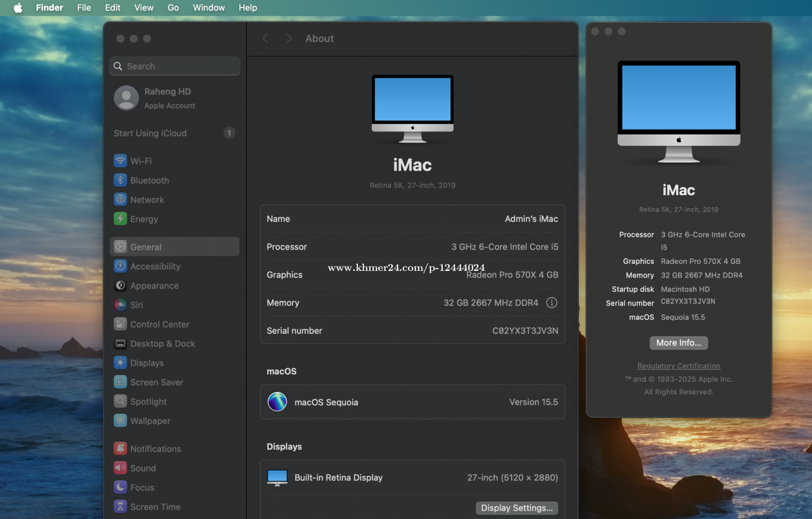
Task: Click the Display Settings... button
Action: point(517,508)
